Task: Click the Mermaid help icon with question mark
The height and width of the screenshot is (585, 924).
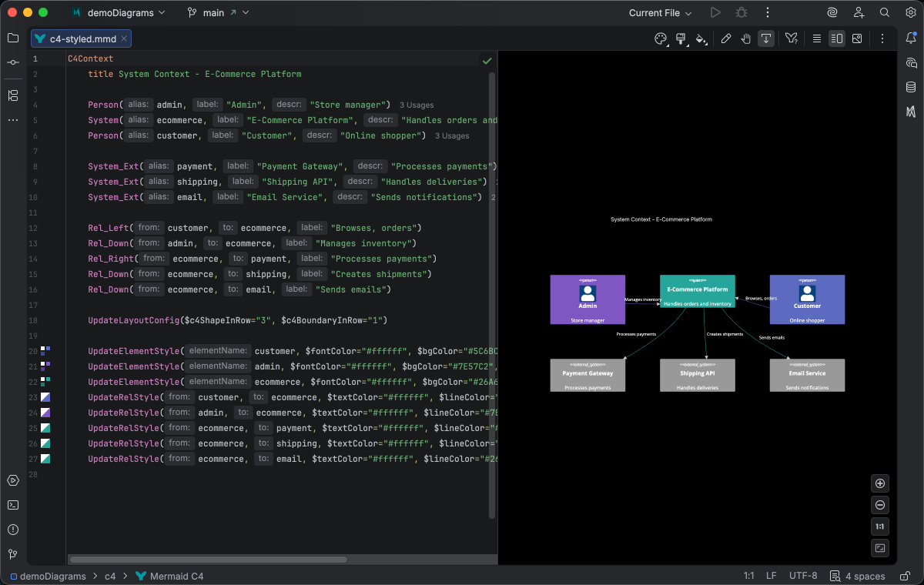Action: (791, 38)
